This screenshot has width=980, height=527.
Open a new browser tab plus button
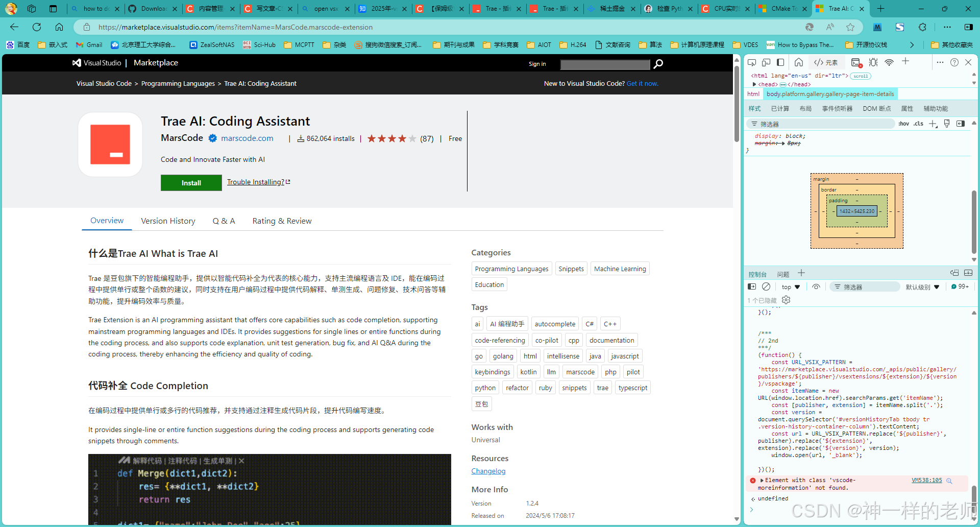[x=880, y=9]
